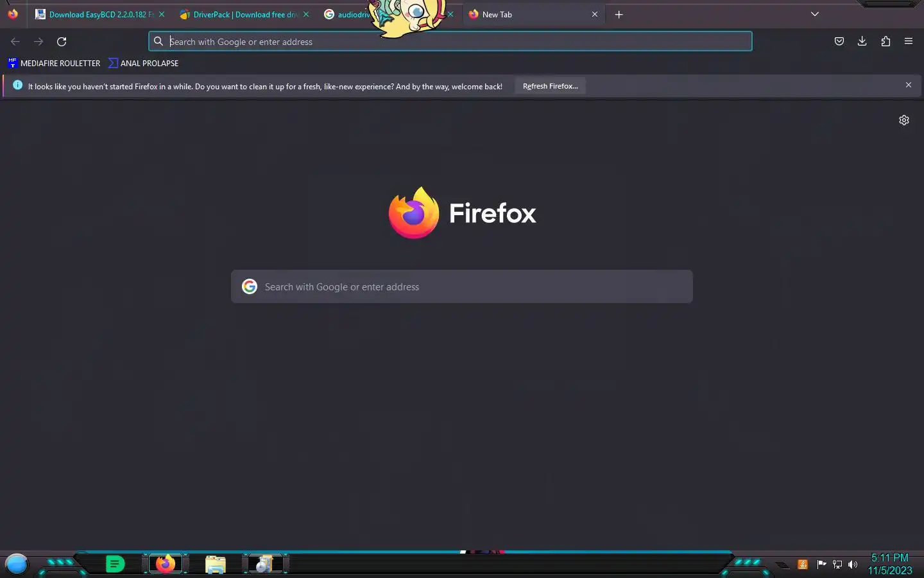Open a new tab with plus button
The height and width of the screenshot is (578, 924).
click(x=619, y=14)
